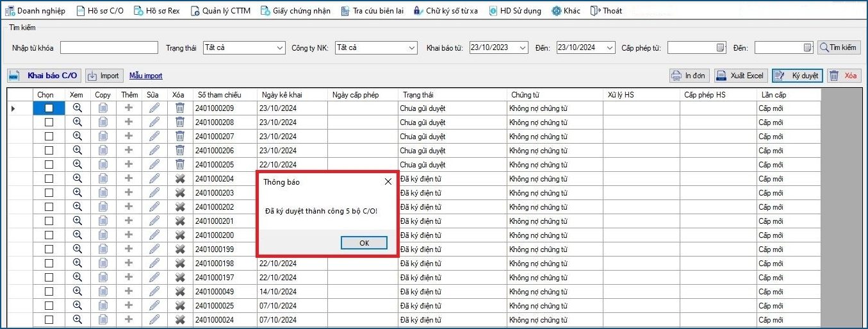Tick the checkbox for row 2401000198

point(49,264)
